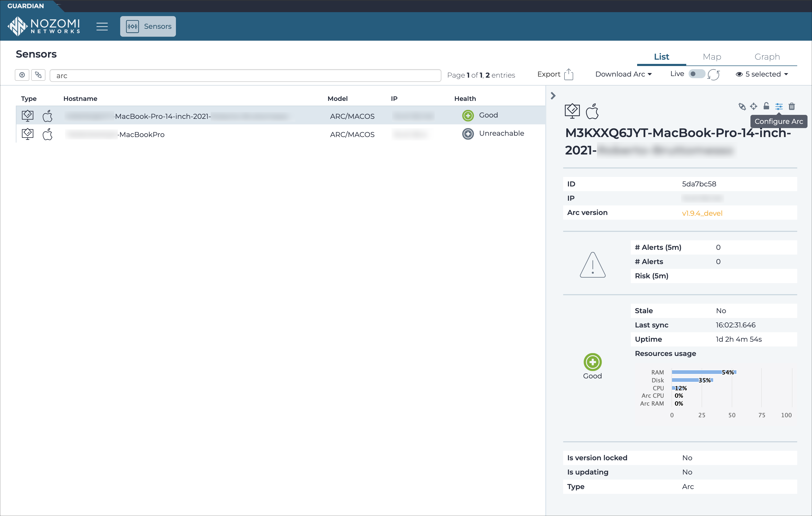Switch to the Graph tab
The width and height of the screenshot is (812, 516).
pyautogui.click(x=767, y=57)
